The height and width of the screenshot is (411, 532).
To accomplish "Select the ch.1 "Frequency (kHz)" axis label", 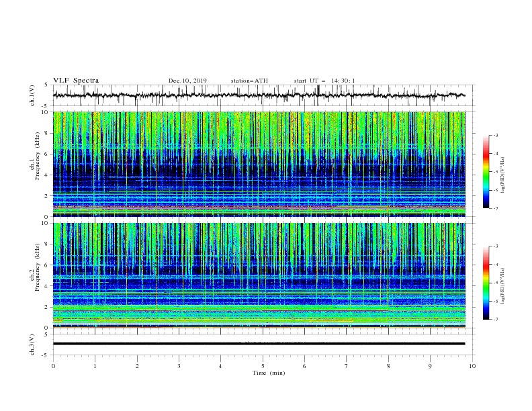I will click(x=38, y=156).
